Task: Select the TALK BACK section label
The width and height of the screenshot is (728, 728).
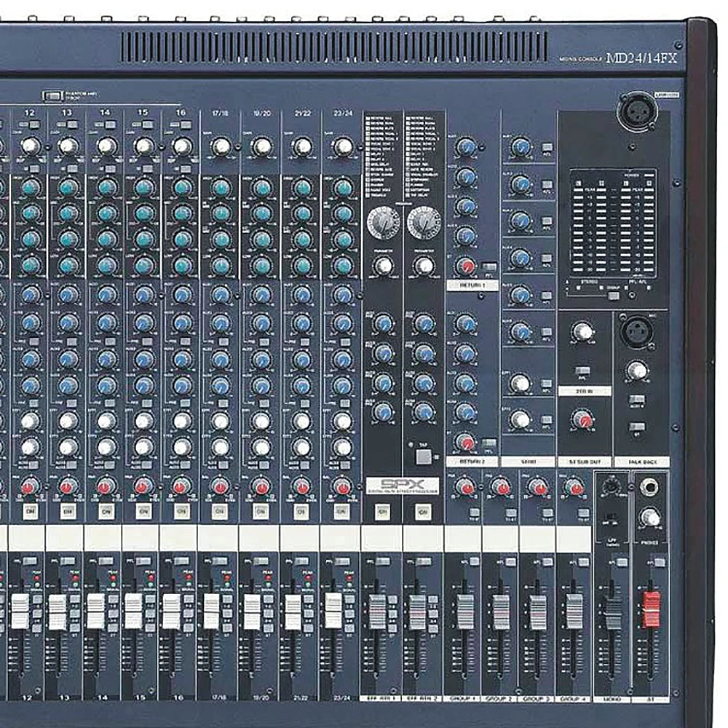Action: click(x=642, y=462)
